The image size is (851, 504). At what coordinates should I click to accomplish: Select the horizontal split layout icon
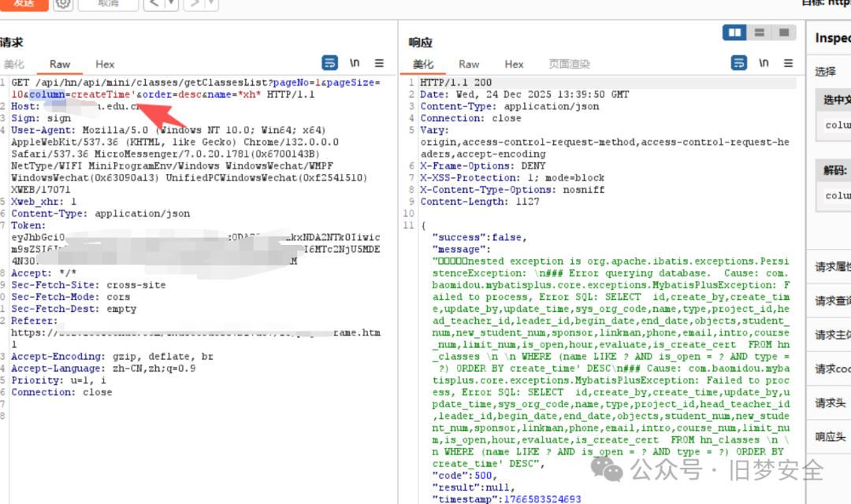[x=758, y=32]
